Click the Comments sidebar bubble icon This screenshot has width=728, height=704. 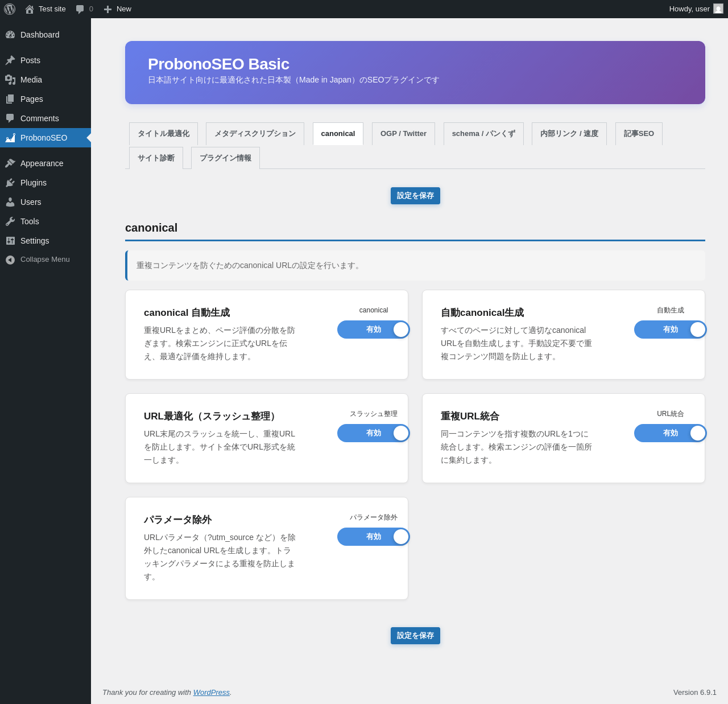pyautogui.click(x=10, y=118)
